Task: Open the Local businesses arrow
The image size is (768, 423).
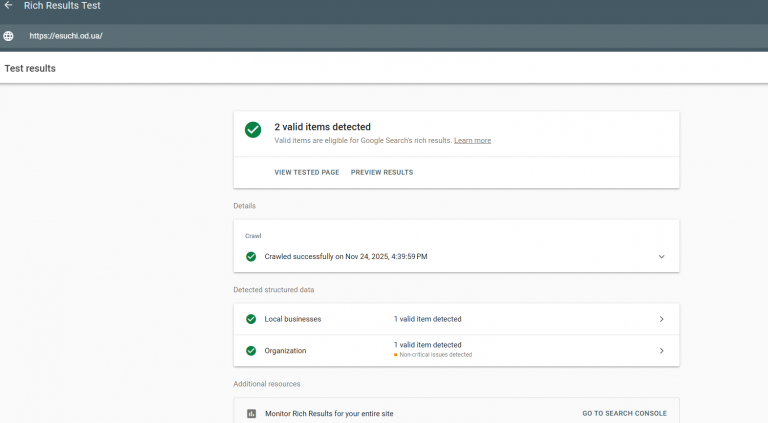Action: (661, 319)
